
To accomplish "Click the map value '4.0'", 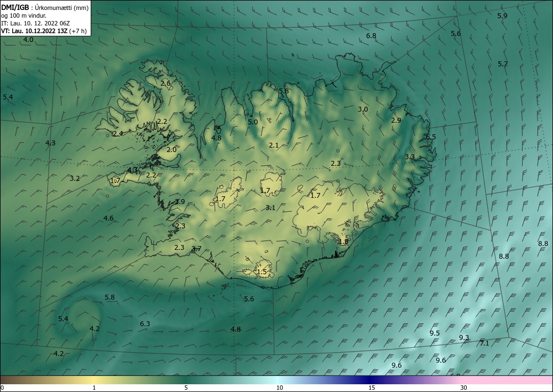I will 28,40.
